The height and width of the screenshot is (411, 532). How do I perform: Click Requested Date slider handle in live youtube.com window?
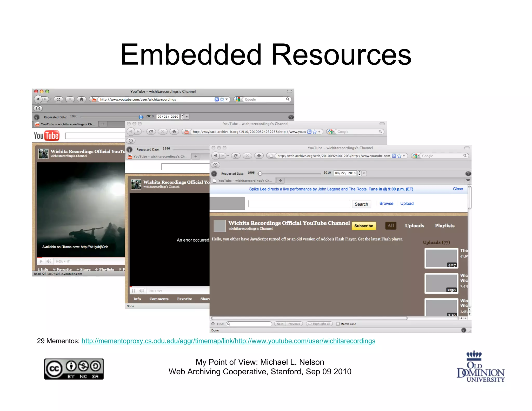point(141,117)
